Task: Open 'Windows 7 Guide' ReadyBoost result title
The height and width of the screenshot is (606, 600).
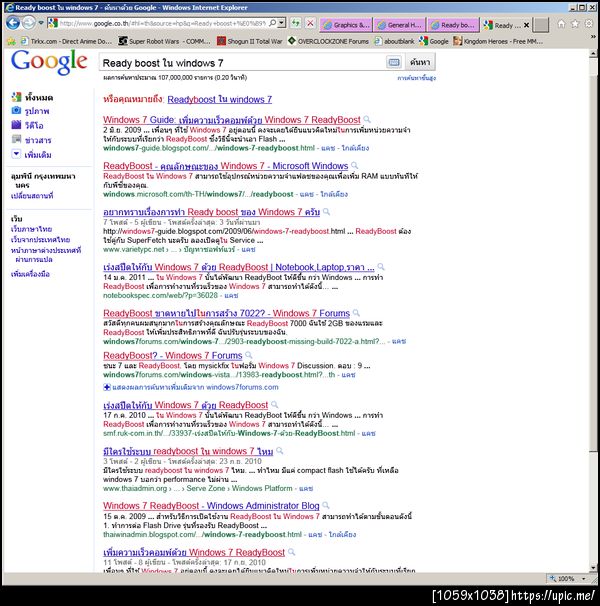Action: click(232, 120)
